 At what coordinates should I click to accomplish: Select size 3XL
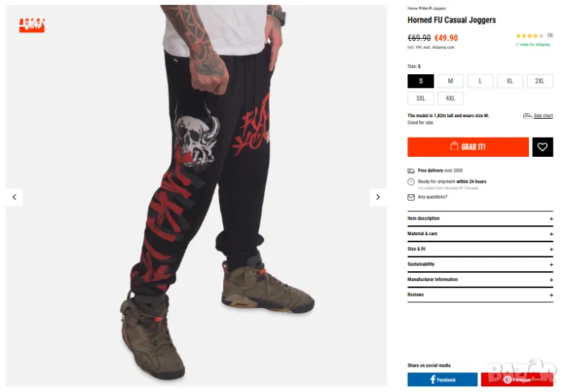click(x=420, y=98)
